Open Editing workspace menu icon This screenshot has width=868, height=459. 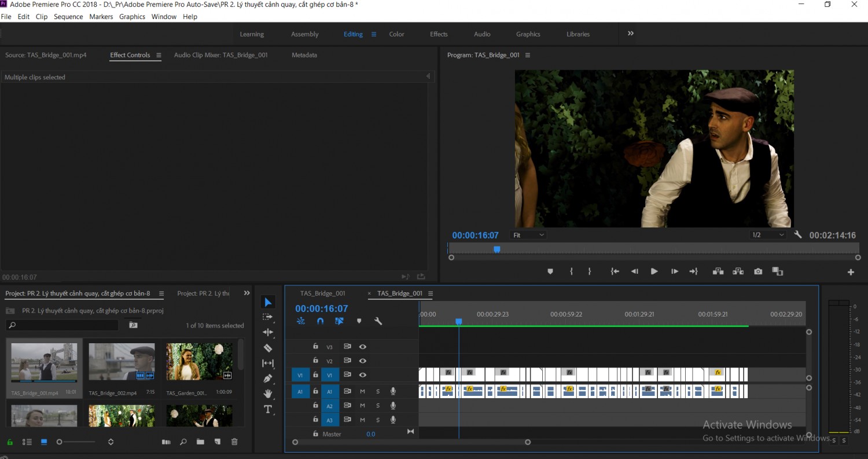(x=374, y=34)
